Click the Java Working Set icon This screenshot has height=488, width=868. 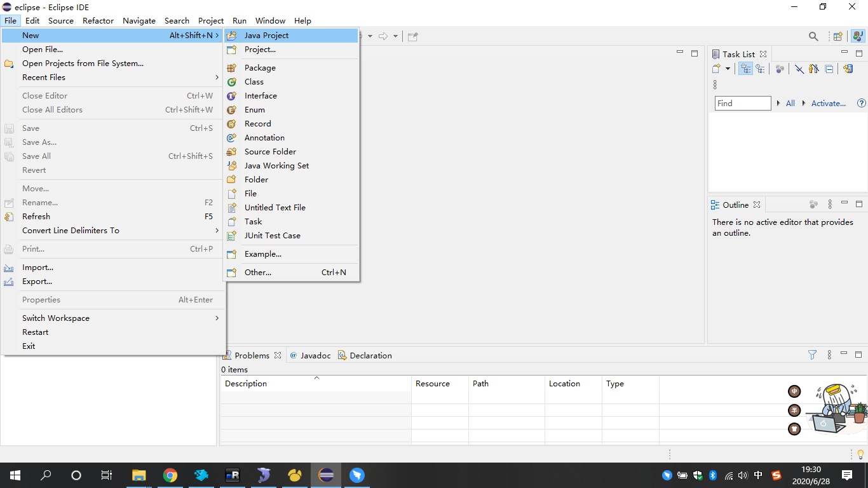click(232, 166)
